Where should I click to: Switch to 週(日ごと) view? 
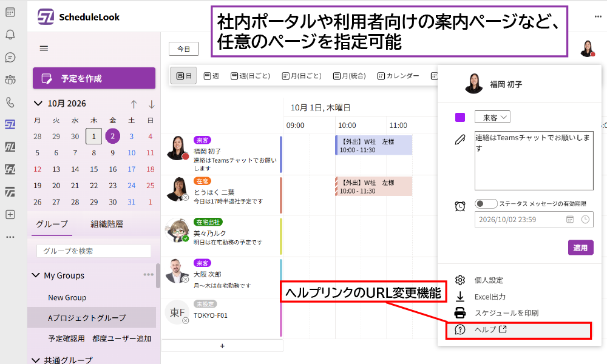point(250,76)
